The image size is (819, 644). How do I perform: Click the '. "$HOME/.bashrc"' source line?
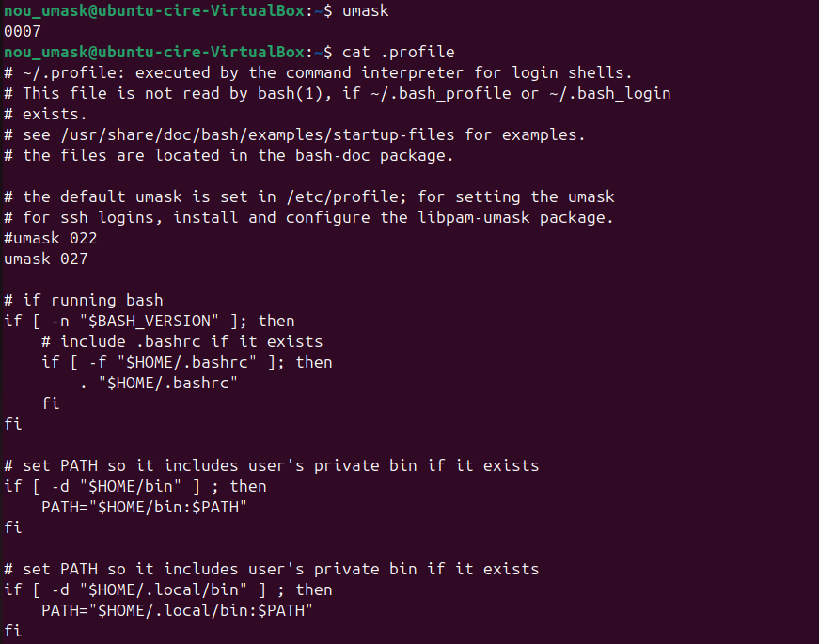(x=159, y=383)
